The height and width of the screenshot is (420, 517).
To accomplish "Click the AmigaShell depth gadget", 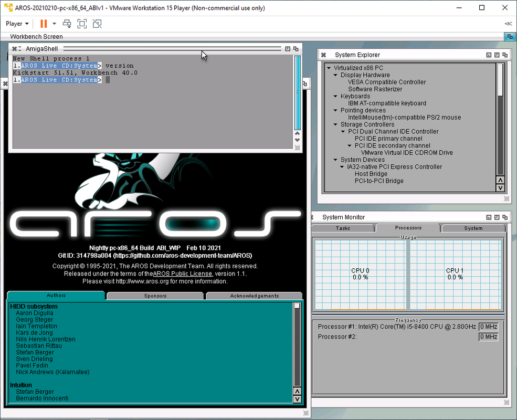I will pyautogui.click(x=296, y=49).
